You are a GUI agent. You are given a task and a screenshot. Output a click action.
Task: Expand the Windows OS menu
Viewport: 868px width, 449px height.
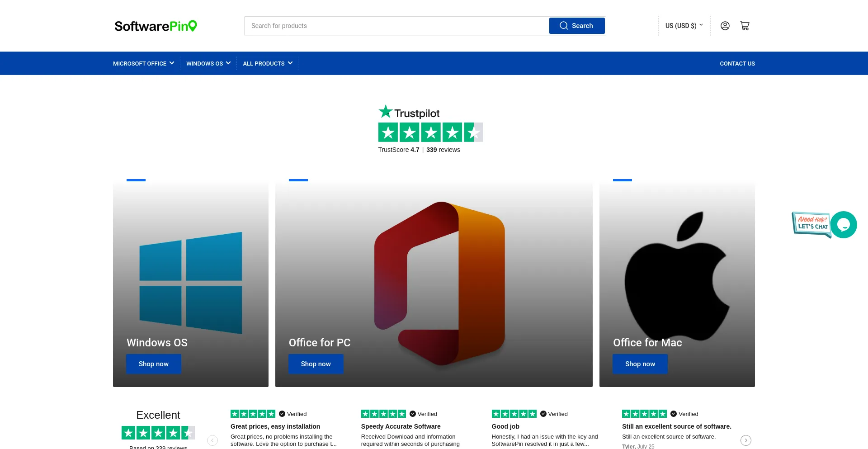click(x=208, y=63)
